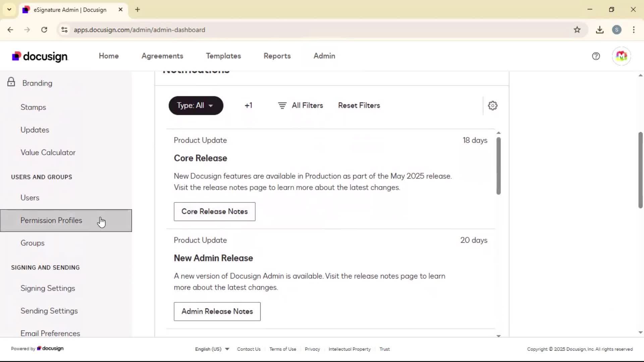The height and width of the screenshot is (362, 644).
Task: Open Chrome downloads icon
Action: pos(600,30)
